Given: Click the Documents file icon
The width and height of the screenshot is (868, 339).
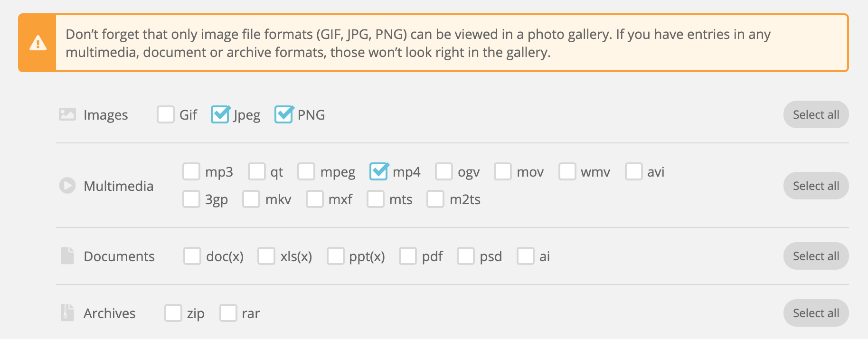Looking at the screenshot, I should (x=67, y=256).
